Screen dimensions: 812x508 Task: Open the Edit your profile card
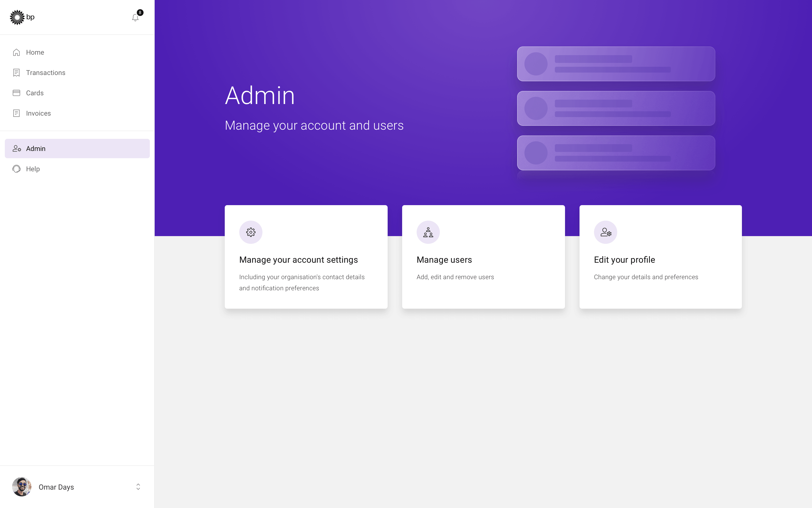tap(661, 257)
